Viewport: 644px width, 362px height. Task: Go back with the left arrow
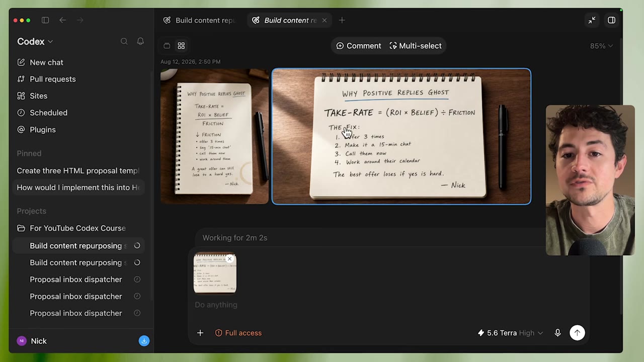point(62,20)
